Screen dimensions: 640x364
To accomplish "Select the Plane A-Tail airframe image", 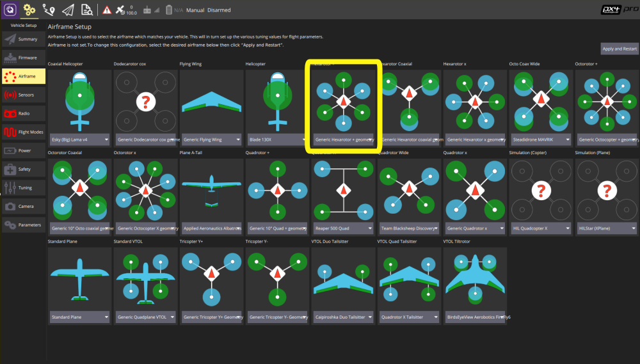I will tap(211, 190).
